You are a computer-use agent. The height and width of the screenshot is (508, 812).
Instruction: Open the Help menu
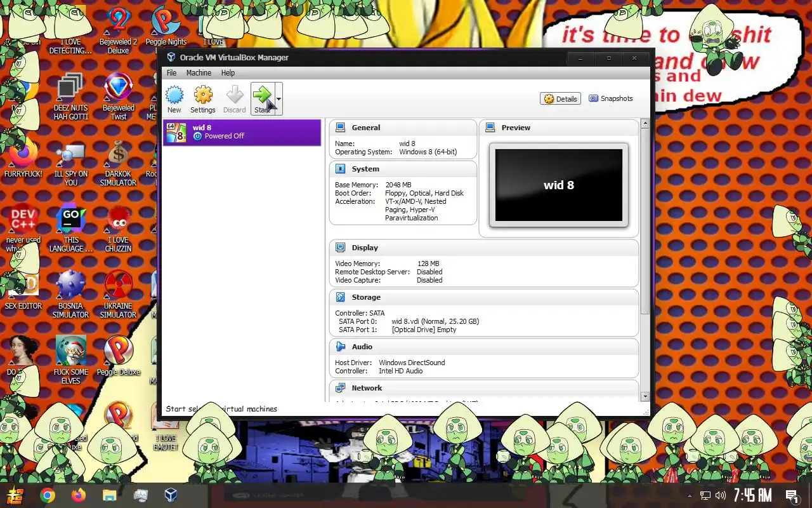point(228,73)
